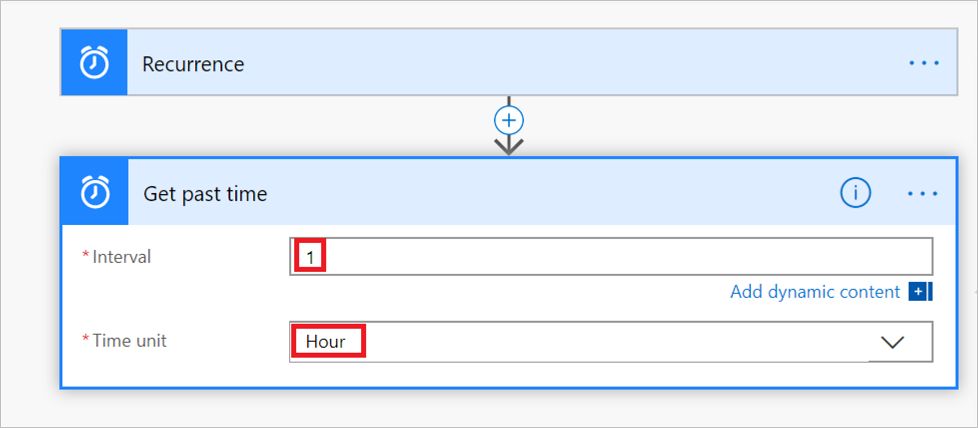This screenshot has height=428, width=978.
Task: Click the Time unit field label
Action: [x=130, y=341]
